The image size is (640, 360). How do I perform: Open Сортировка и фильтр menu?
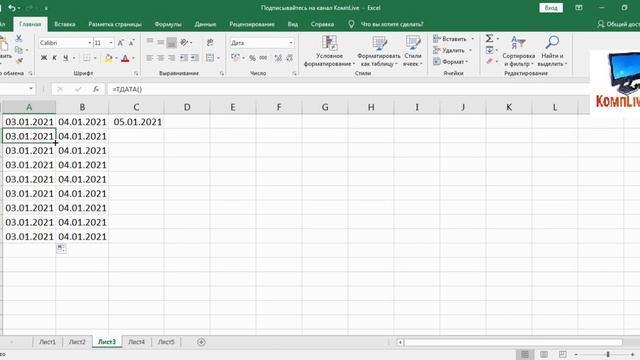[x=518, y=51]
